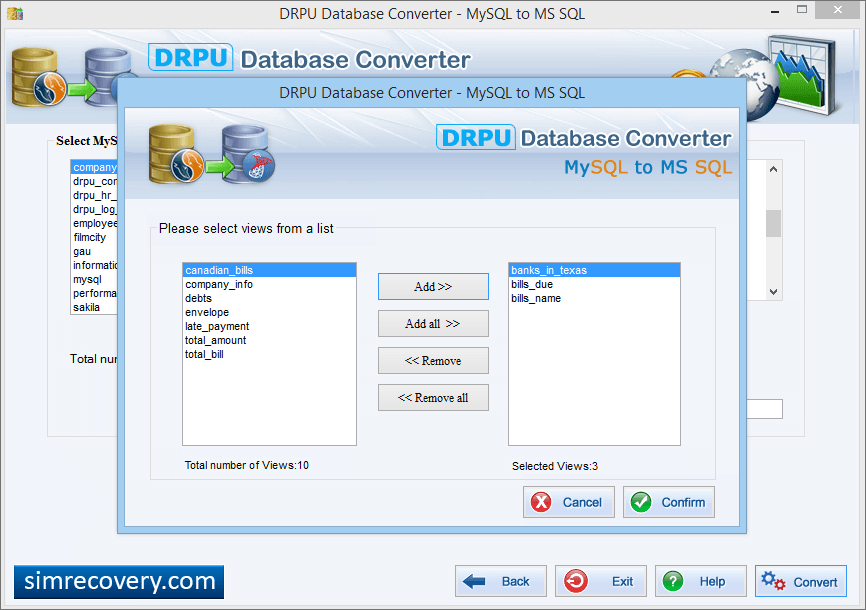Click the gears icon on Convert

pyautogui.click(x=773, y=581)
